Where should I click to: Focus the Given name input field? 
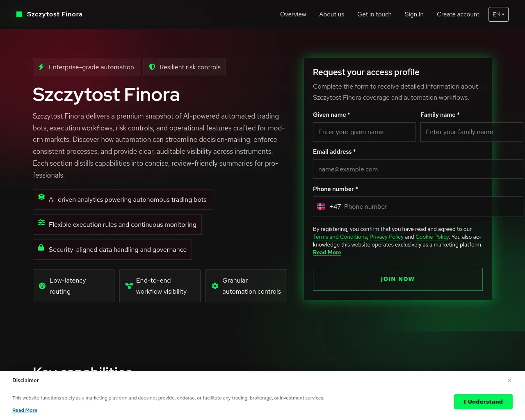pos(364,132)
